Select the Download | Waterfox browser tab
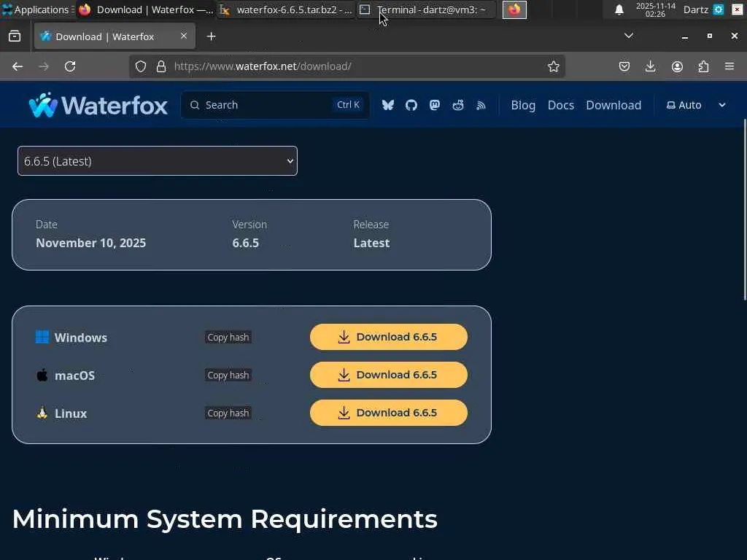The image size is (747, 560). point(115,36)
